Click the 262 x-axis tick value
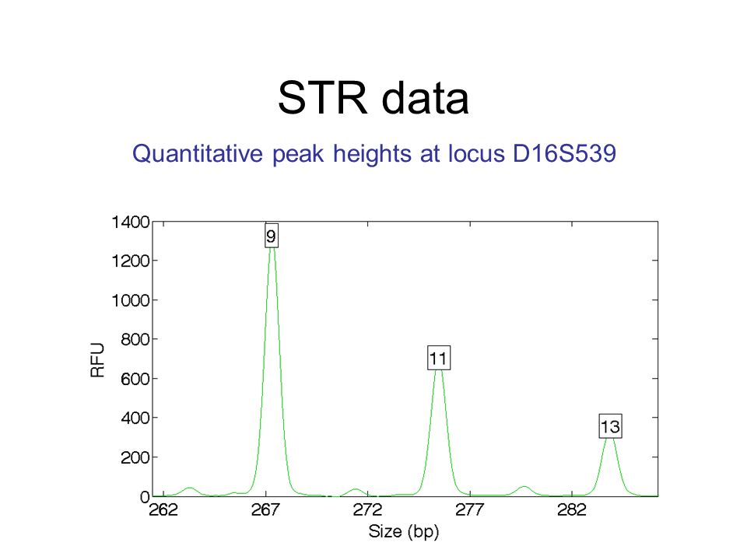 [163, 510]
